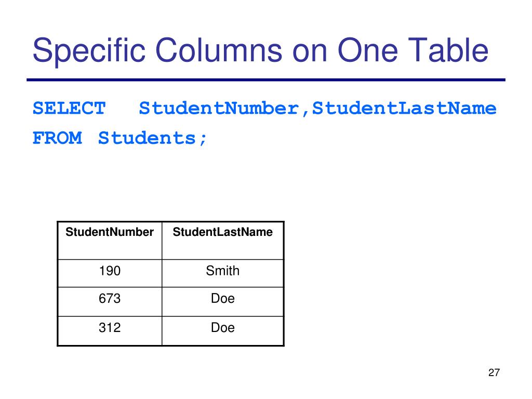Click the Students table name in query
This screenshot has width=532, height=399.
click(147, 138)
